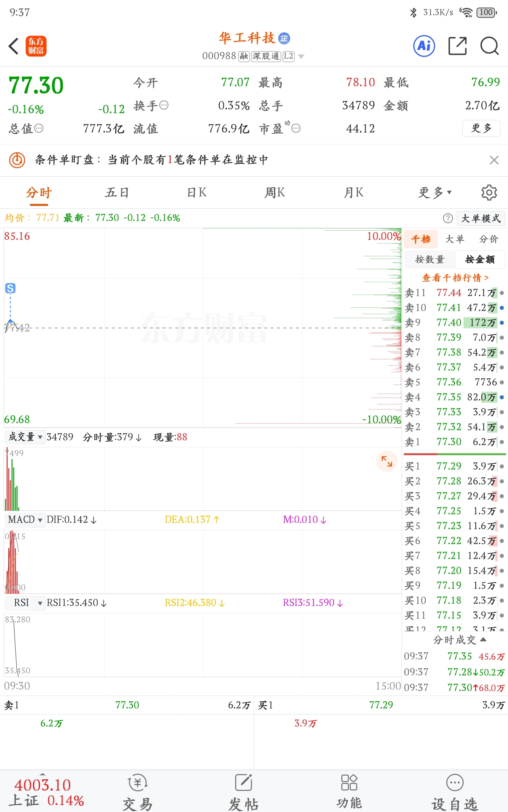Open chart settings gear icon
Image resolution: width=508 pixels, height=812 pixels.
(x=489, y=192)
